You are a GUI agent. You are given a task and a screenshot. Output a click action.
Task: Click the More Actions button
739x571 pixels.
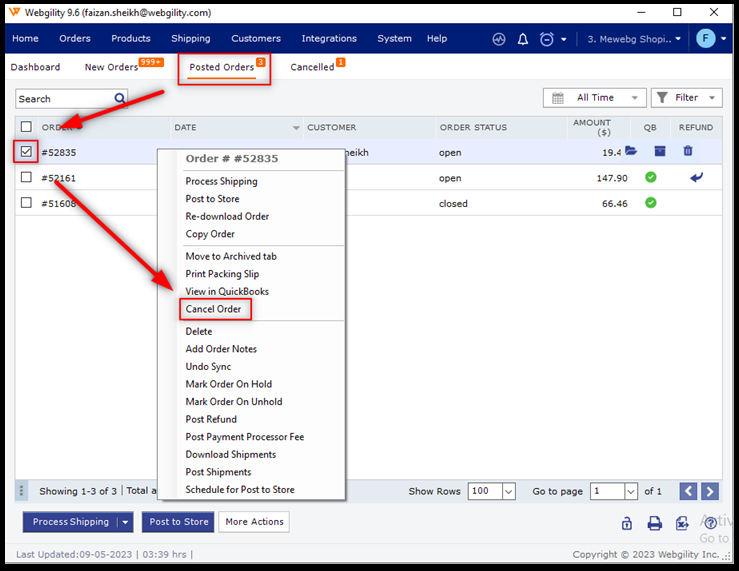point(254,522)
